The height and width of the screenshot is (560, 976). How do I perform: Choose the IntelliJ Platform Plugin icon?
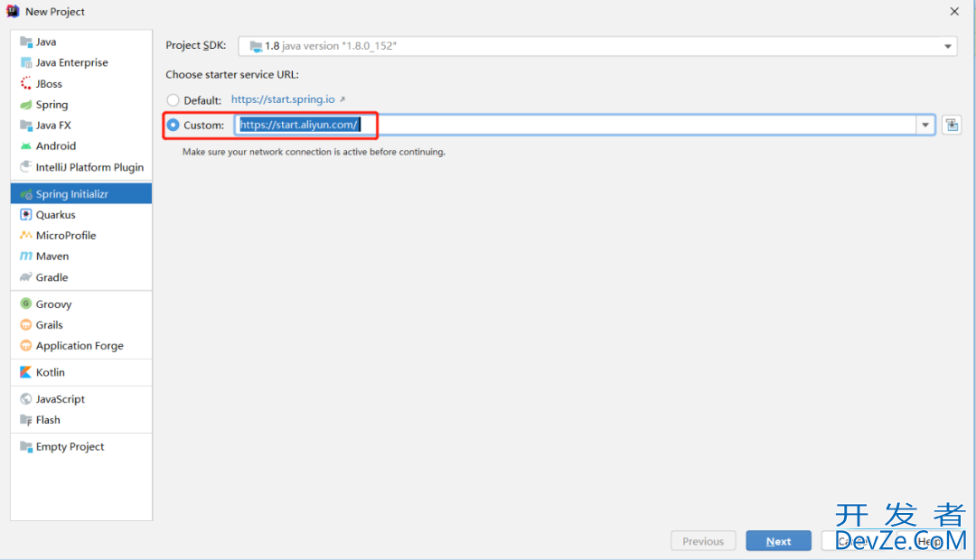click(x=26, y=167)
